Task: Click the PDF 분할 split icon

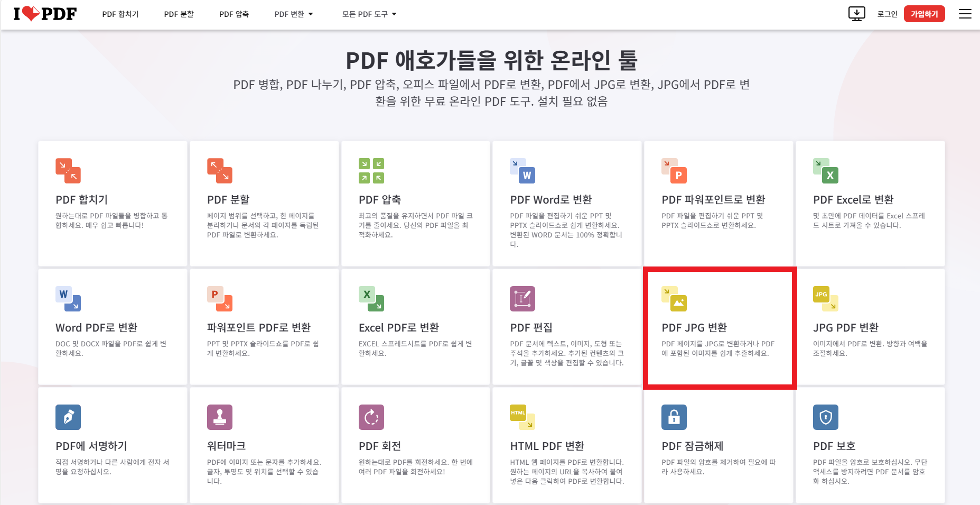Action: click(220, 171)
